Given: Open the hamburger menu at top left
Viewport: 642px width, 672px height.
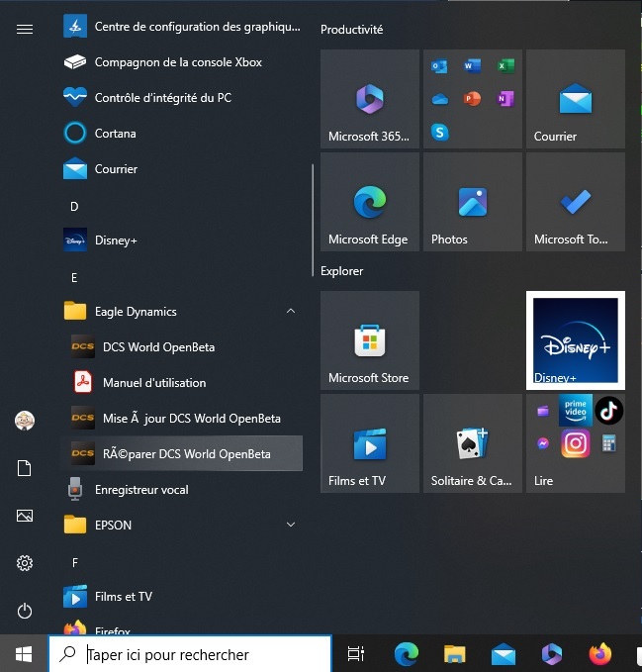Looking at the screenshot, I should [25, 29].
